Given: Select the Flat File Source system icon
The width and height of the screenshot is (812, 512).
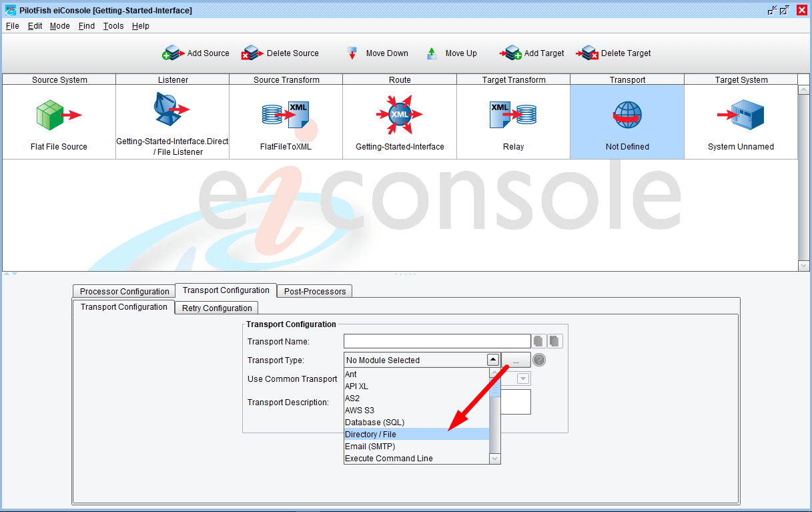Looking at the screenshot, I should [x=59, y=115].
